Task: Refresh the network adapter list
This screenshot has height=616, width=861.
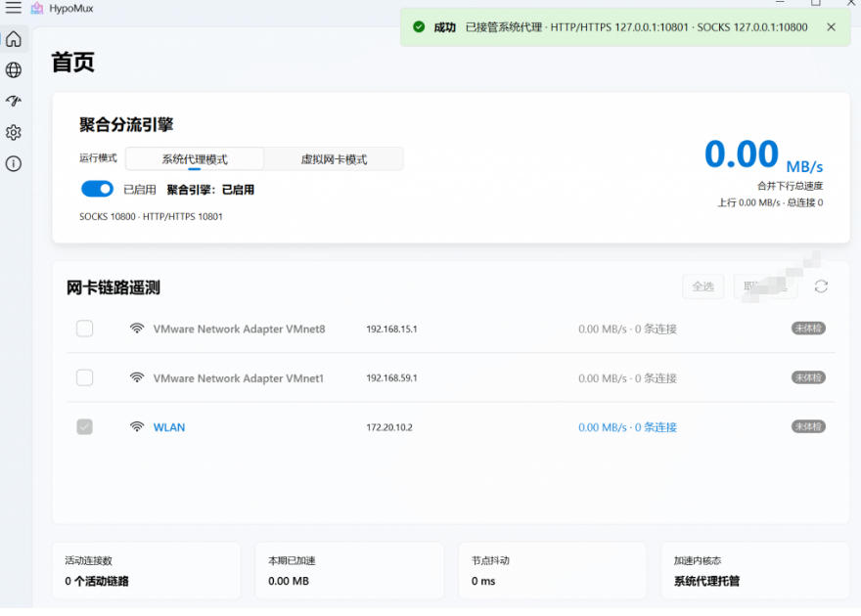Action: point(821,286)
